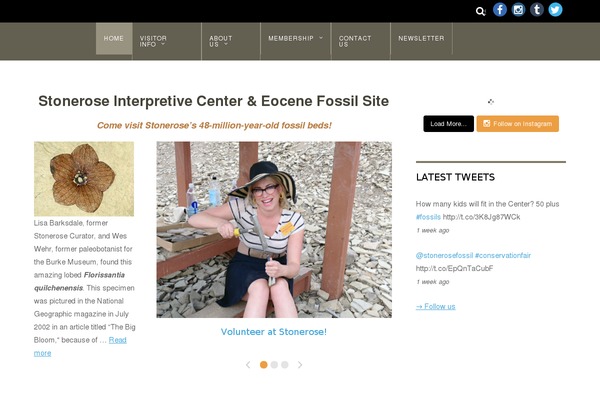600x400 pixels.
Task: Click Follow on Instagram button
Action: point(518,124)
